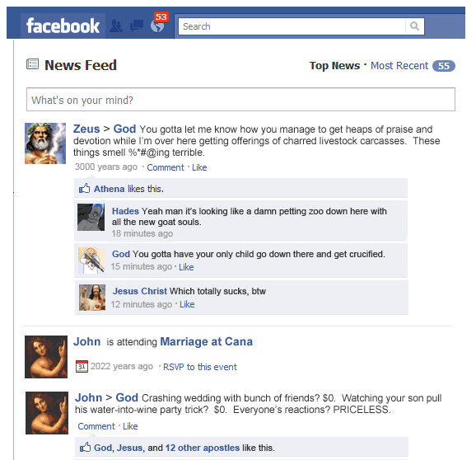This screenshot has height=460, width=476.
Task: Open Zeus profile picture
Action: (x=45, y=143)
